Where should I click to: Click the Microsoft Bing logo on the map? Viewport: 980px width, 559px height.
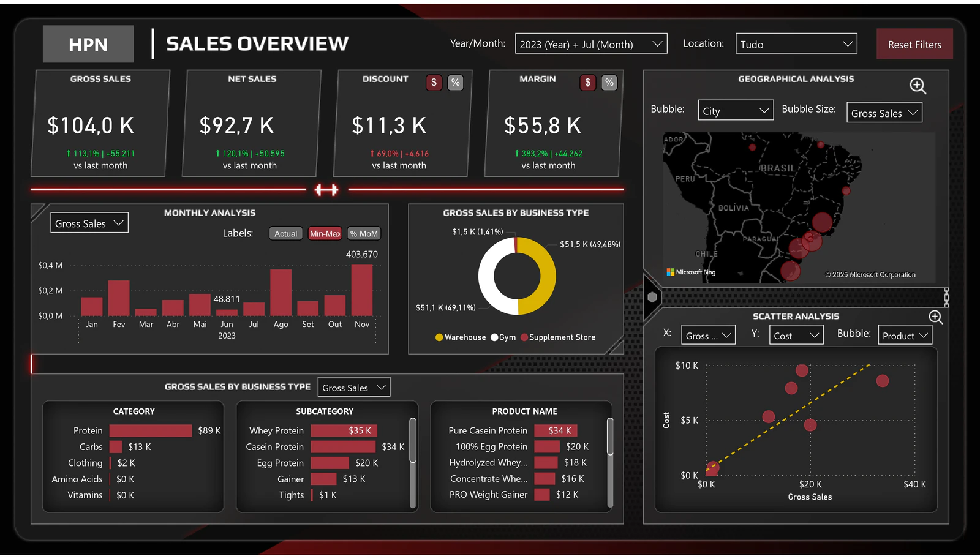tap(691, 272)
